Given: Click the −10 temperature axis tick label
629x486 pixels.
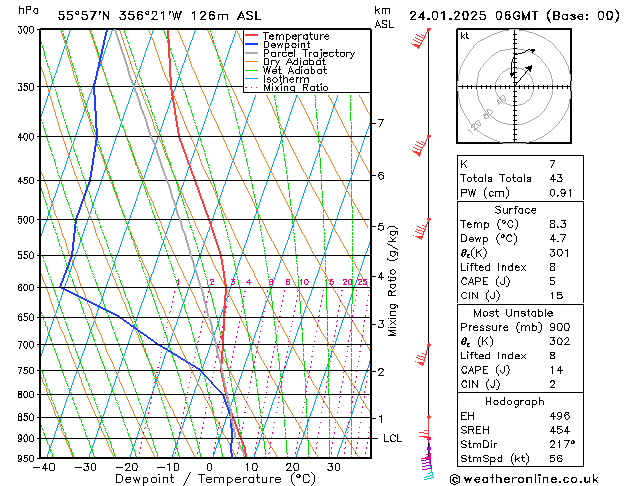Looking at the screenshot, I should [x=167, y=467].
